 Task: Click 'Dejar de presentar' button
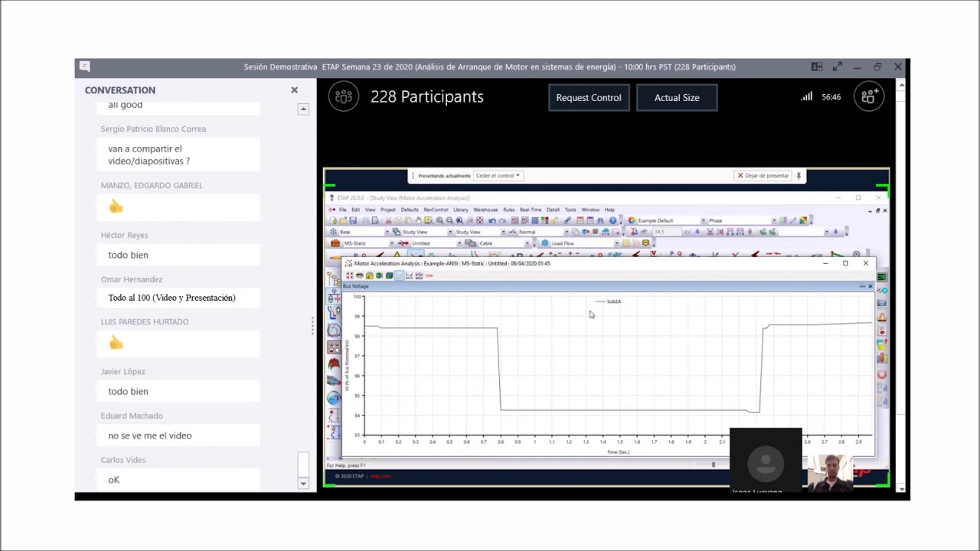pos(763,175)
